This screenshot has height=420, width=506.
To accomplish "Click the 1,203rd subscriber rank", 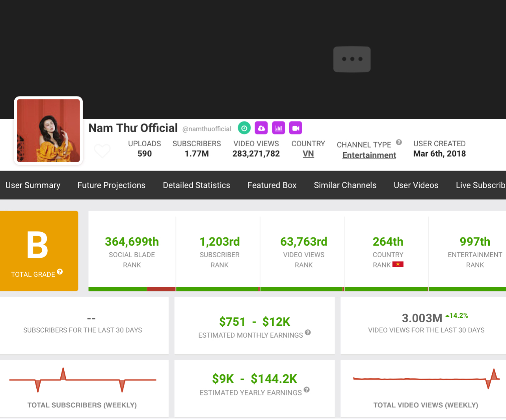I will [220, 241].
